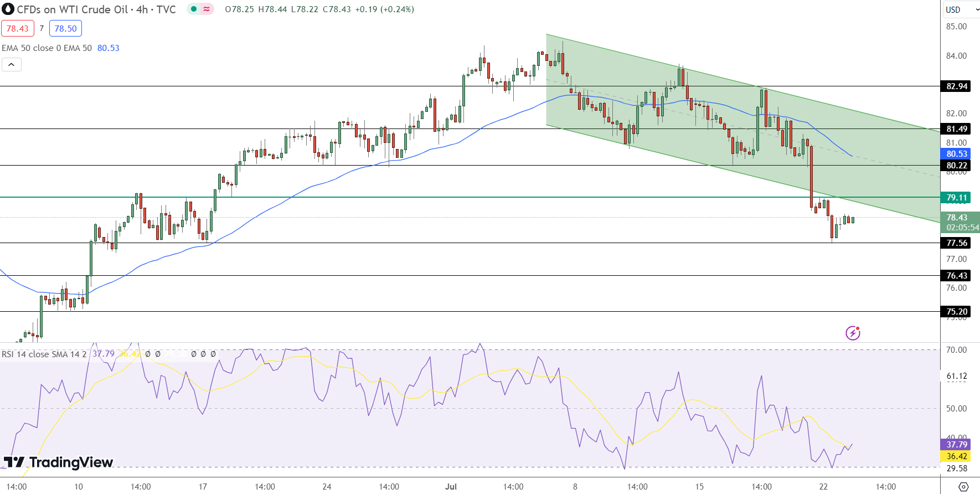Select the RSI 14 indicator legend
980x494 pixels.
(x=44, y=354)
